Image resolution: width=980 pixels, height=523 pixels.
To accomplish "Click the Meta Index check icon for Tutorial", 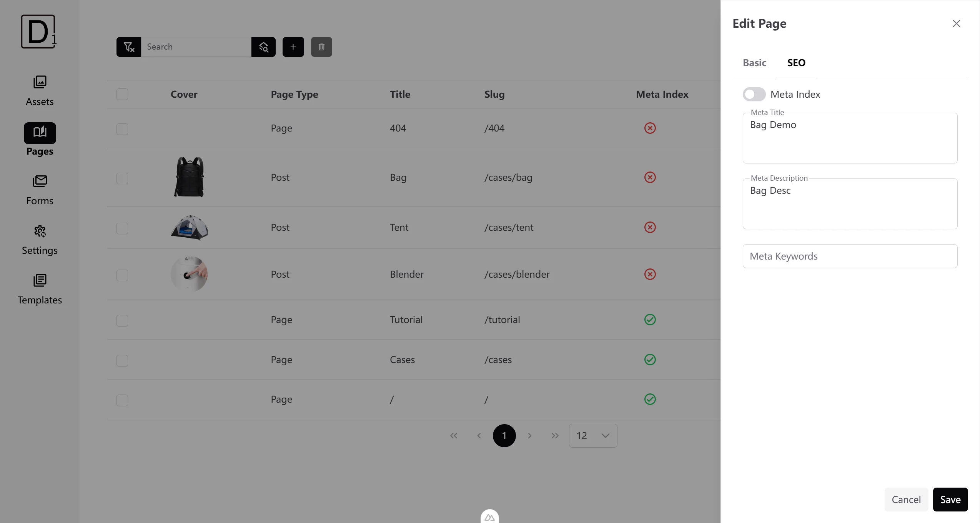I will (x=650, y=320).
